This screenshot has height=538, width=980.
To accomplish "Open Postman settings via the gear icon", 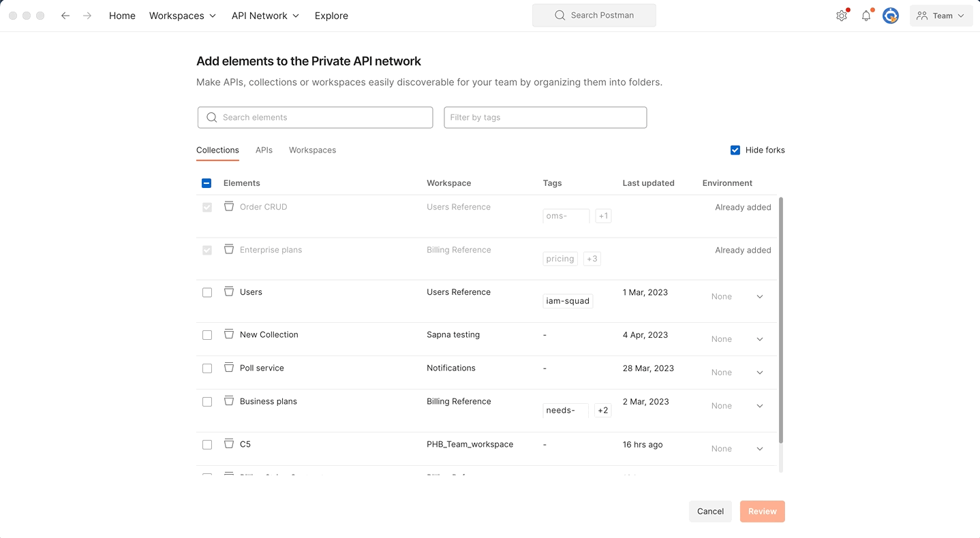I will coord(842,15).
